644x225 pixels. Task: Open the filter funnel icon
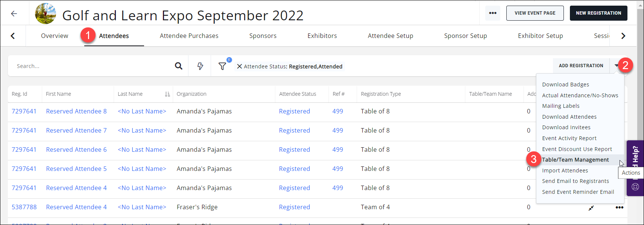coord(222,66)
